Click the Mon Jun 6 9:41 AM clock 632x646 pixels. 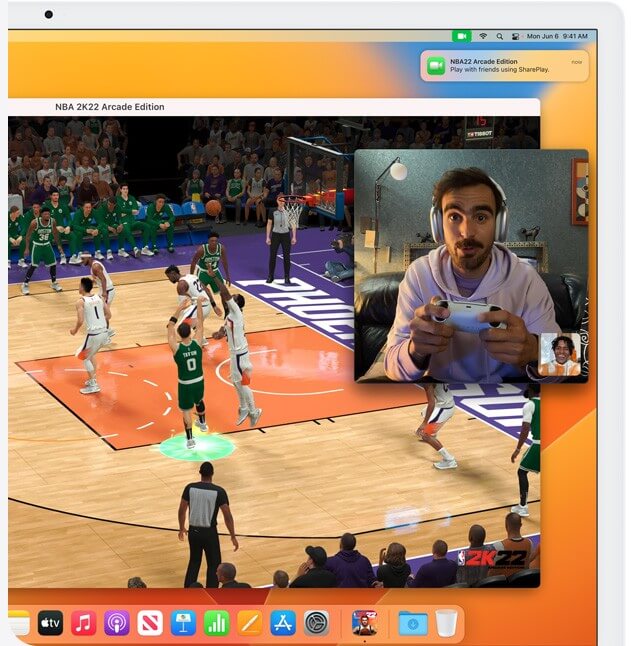557,36
